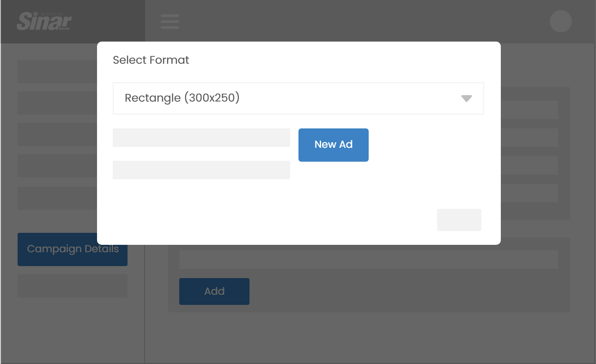
Task: Click the dimmed Add button
Action: 214,291
